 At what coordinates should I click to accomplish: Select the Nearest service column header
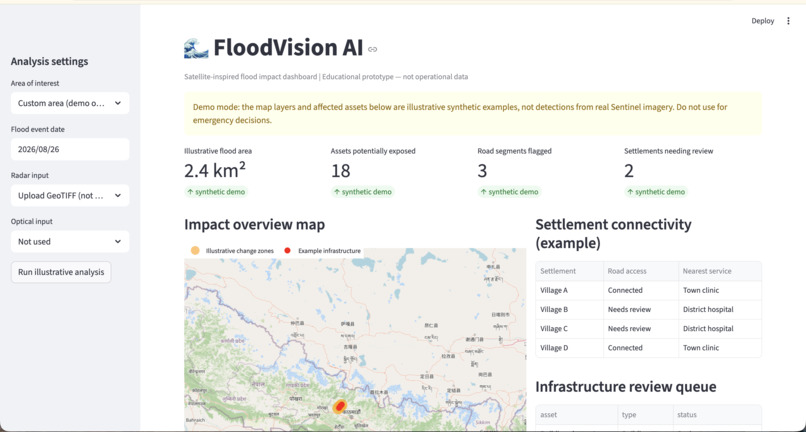[x=720, y=271]
